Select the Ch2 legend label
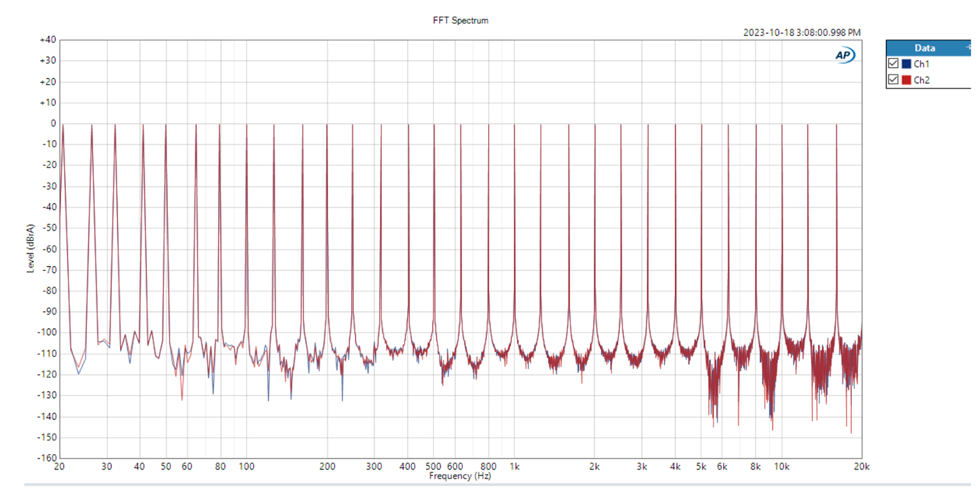 [922, 80]
